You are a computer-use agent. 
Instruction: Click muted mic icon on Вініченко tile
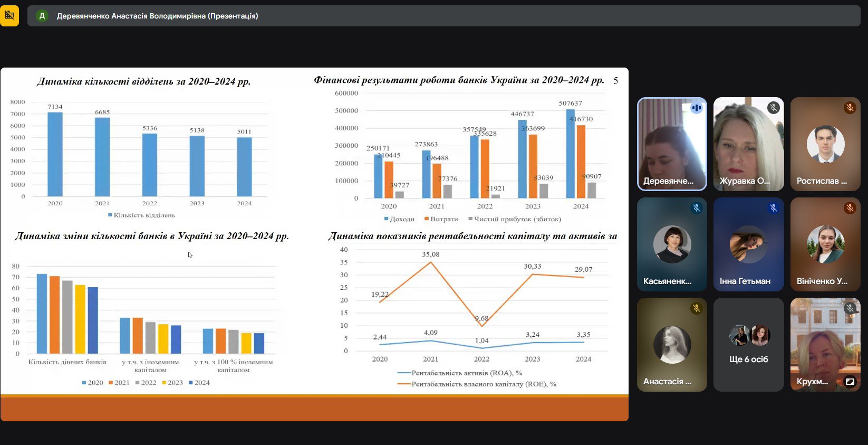(x=850, y=208)
